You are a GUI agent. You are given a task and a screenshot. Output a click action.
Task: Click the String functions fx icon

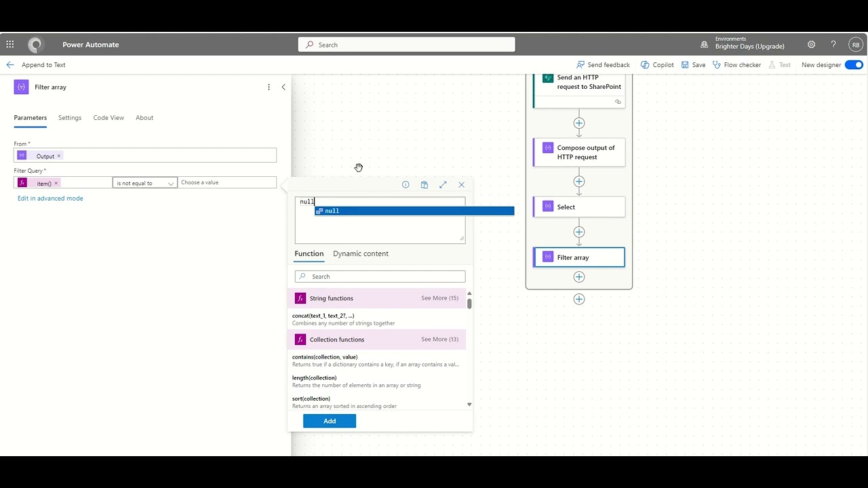pyautogui.click(x=300, y=298)
